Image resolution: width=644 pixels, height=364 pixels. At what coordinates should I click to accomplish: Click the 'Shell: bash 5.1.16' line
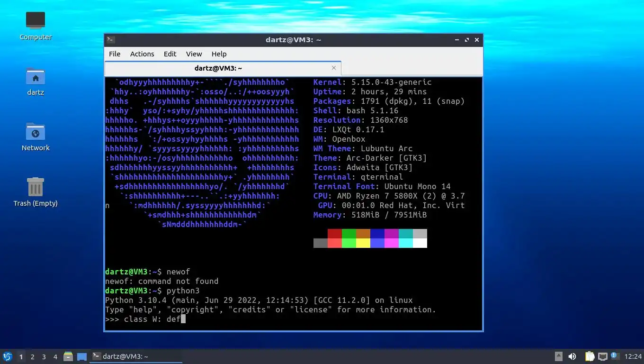(356, 110)
